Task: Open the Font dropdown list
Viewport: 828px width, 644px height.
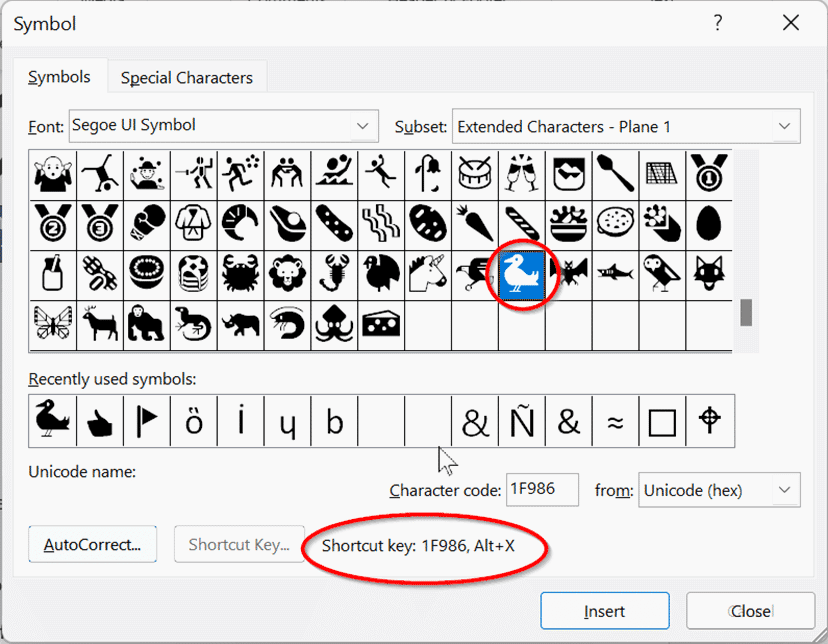Action: (362, 126)
